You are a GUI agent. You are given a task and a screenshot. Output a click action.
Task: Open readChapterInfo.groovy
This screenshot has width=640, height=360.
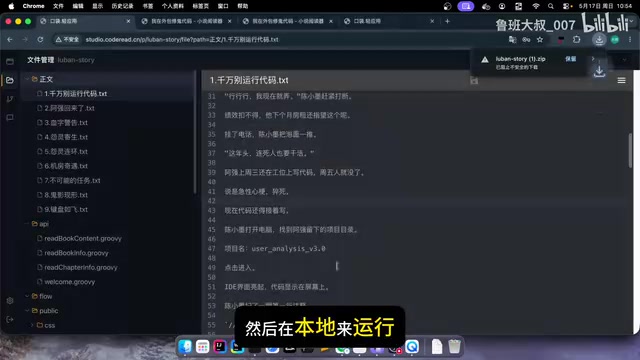click(81, 267)
